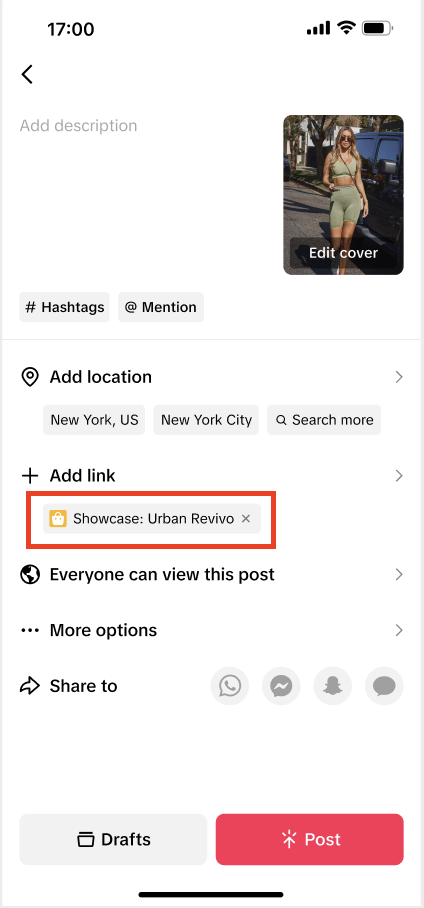The width and height of the screenshot is (424, 908).
Task: Open the Add link chevron
Action: pos(399,476)
